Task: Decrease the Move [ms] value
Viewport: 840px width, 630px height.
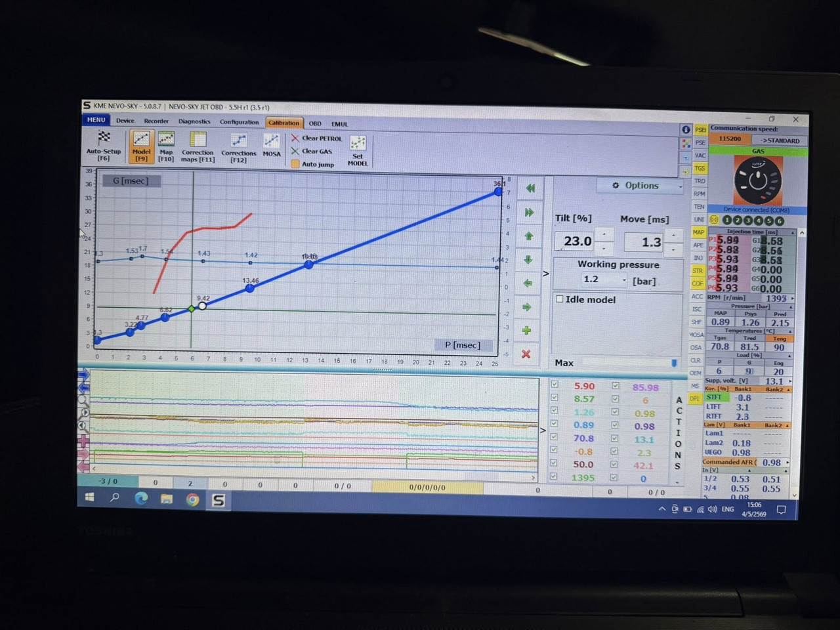Action: point(673,249)
